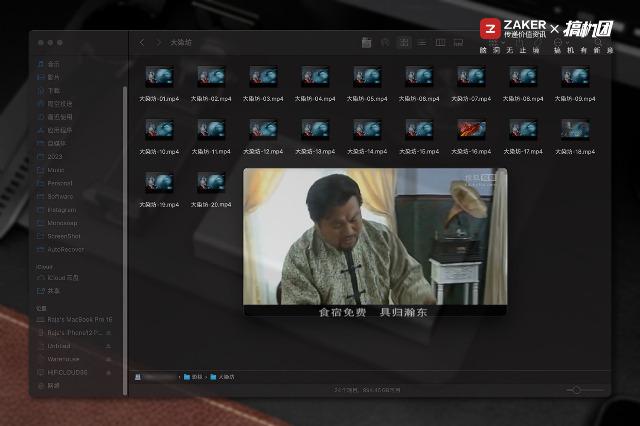This screenshot has height=426, width=640.
Task: Eject Raja's iPhone in sidebar
Action: 109,333
